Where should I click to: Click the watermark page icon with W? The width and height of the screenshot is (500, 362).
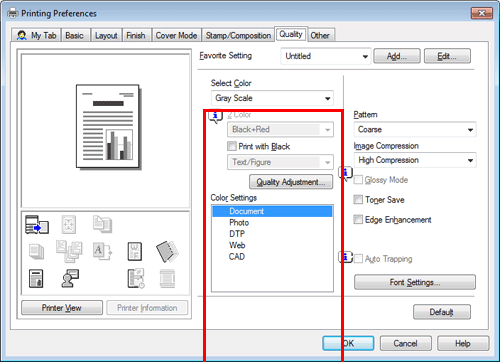tap(135, 251)
